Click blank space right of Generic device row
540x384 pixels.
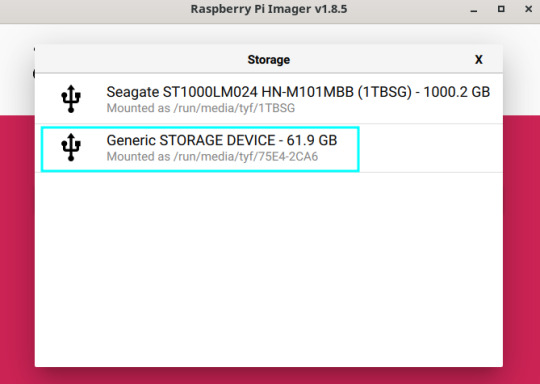(x=430, y=148)
